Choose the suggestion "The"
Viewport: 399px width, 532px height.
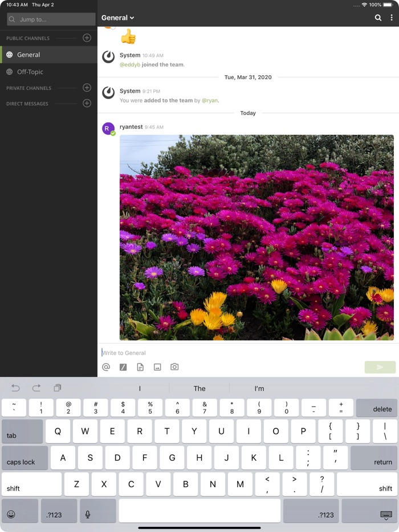(x=199, y=388)
